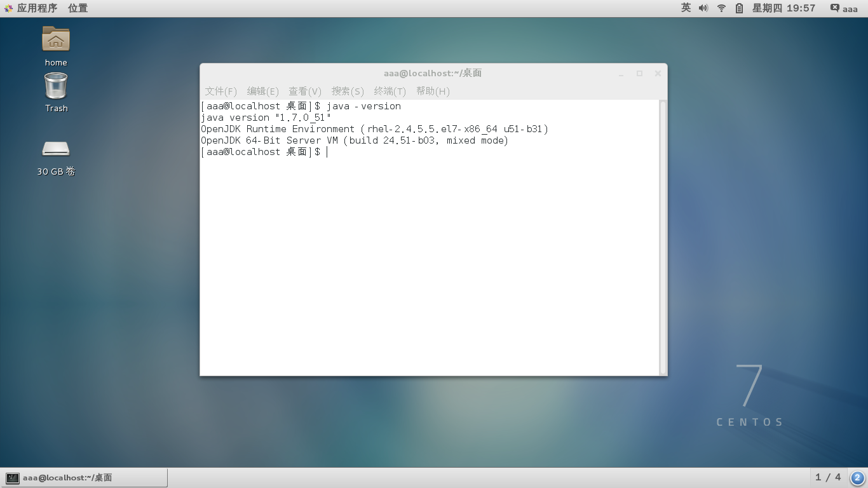The height and width of the screenshot is (488, 868).
Task: Open the Wi-Fi network indicator
Action: [721, 8]
